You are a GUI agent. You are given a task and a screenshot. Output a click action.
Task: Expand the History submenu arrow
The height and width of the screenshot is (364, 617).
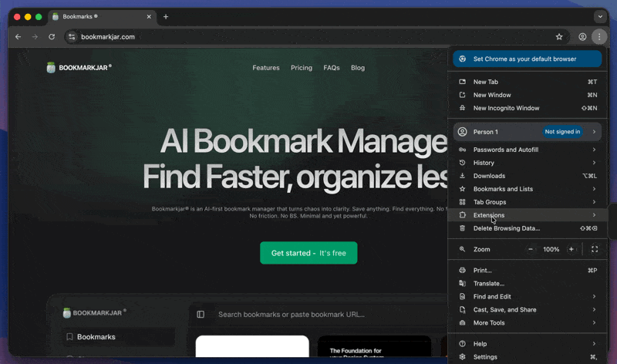pyautogui.click(x=594, y=163)
